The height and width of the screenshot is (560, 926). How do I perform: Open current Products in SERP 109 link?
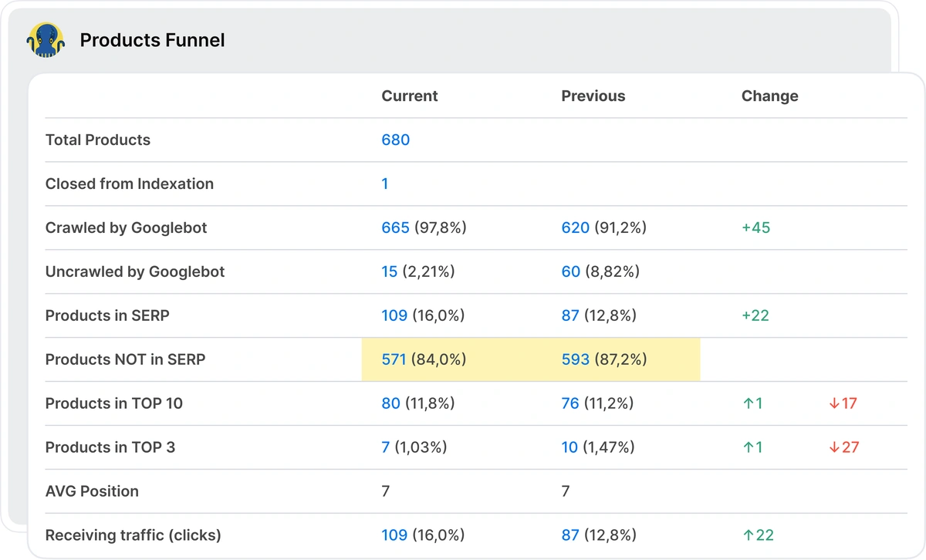coord(394,315)
